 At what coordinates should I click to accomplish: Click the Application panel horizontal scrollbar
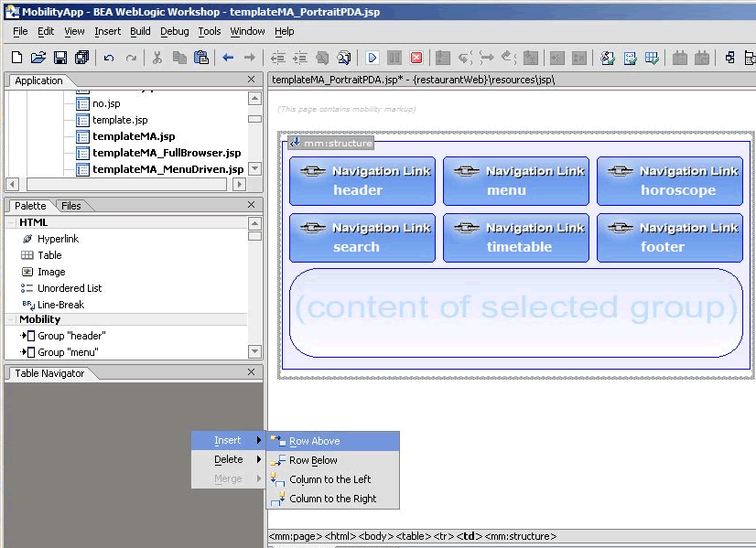click(x=126, y=184)
